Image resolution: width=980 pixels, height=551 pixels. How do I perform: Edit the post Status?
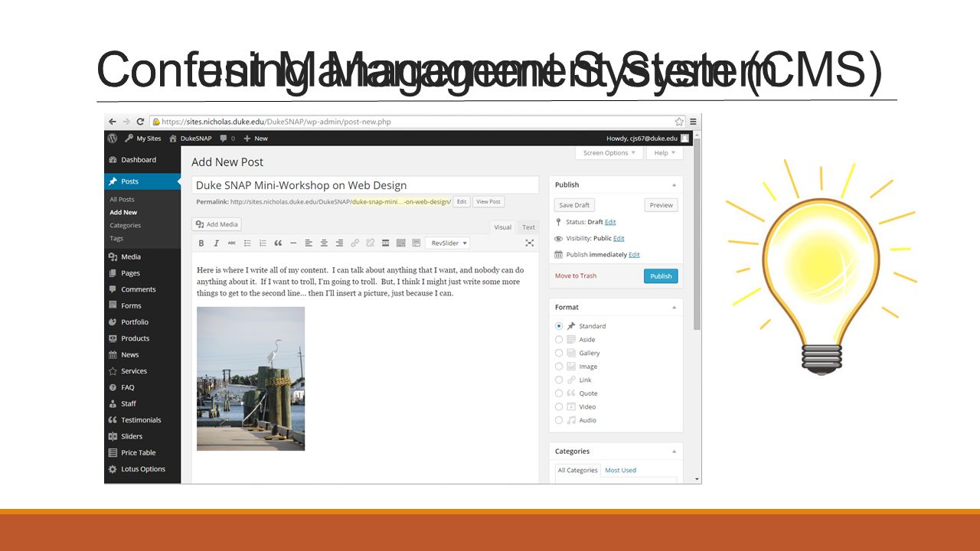[610, 222]
